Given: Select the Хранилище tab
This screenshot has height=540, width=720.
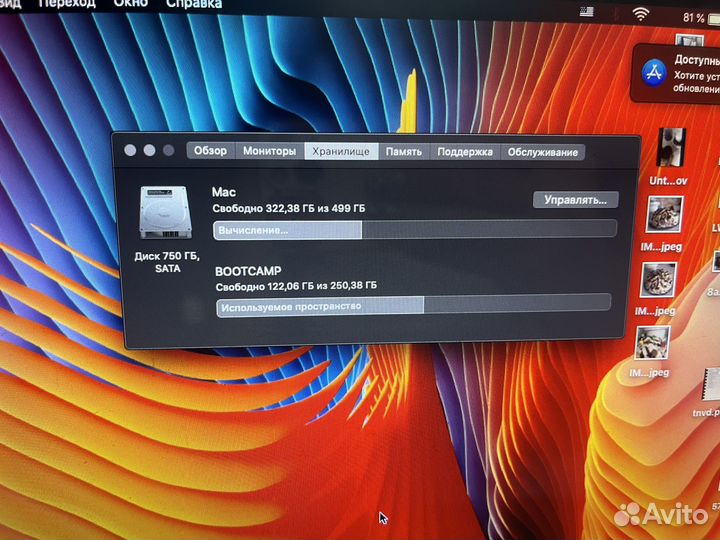Looking at the screenshot, I should [341, 152].
